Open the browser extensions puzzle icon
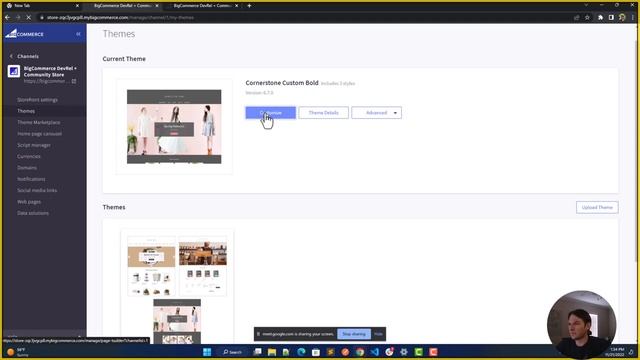Screen dimensions: 640x360 (x=600, y=18)
